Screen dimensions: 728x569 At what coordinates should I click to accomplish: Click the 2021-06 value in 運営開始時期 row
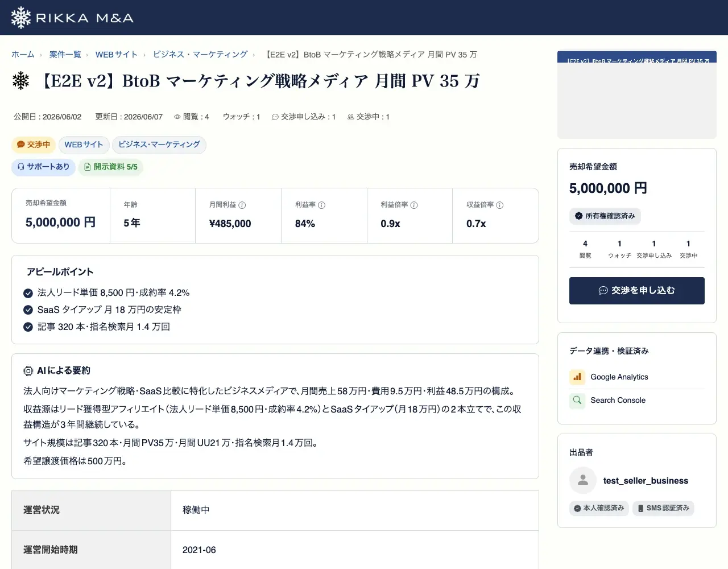199,550
